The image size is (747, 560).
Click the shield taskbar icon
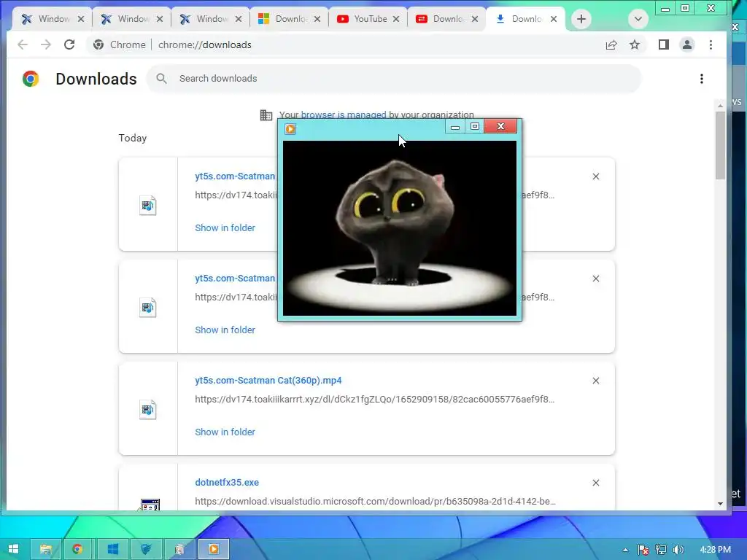pyautogui.click(x=146, y=550)
